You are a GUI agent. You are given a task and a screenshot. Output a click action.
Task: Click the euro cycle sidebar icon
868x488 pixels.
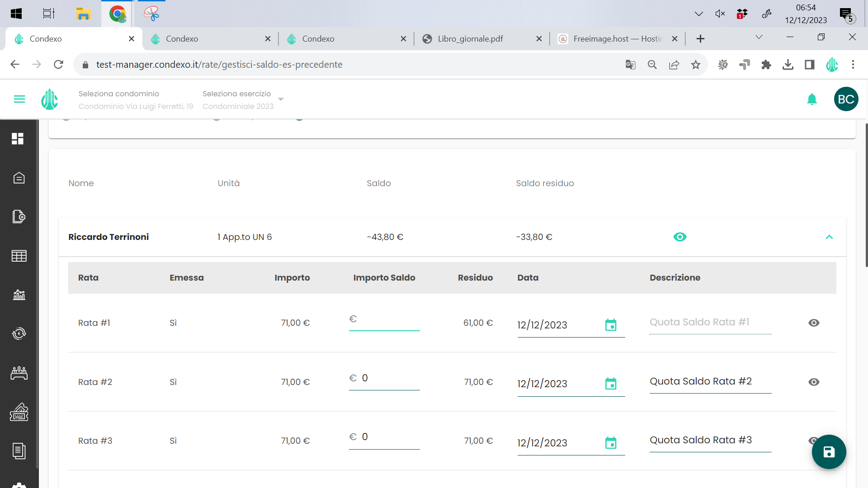[19, 333]
